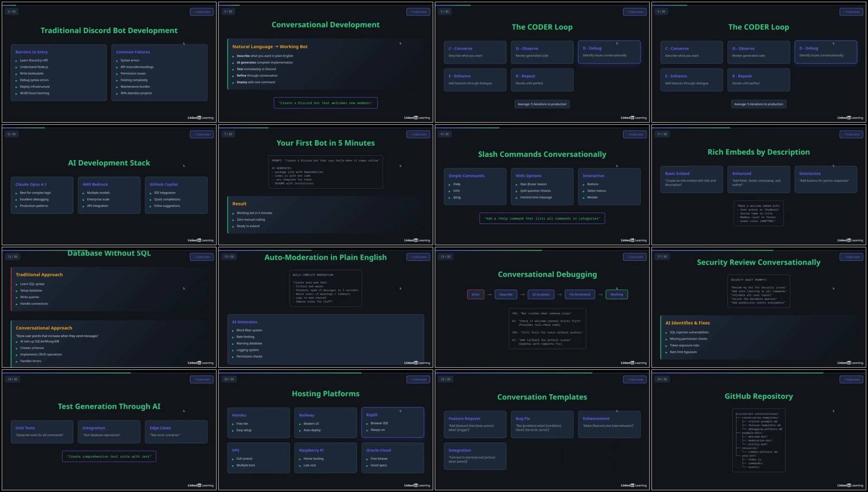Click the AI Identifies & Fixes heading

pyautogui.click(x=687, y=323)
